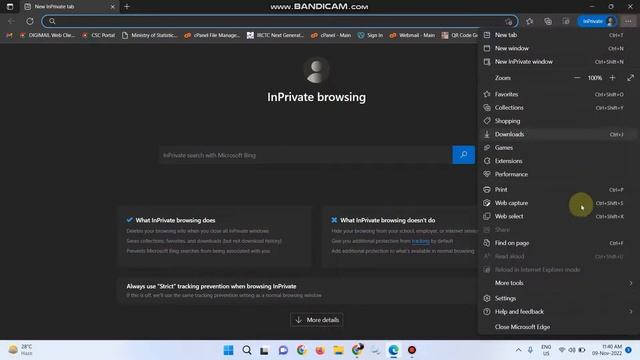Click the InPrivate Bing search field
Viewport: 640px width, 360px height.
(305, 155)
